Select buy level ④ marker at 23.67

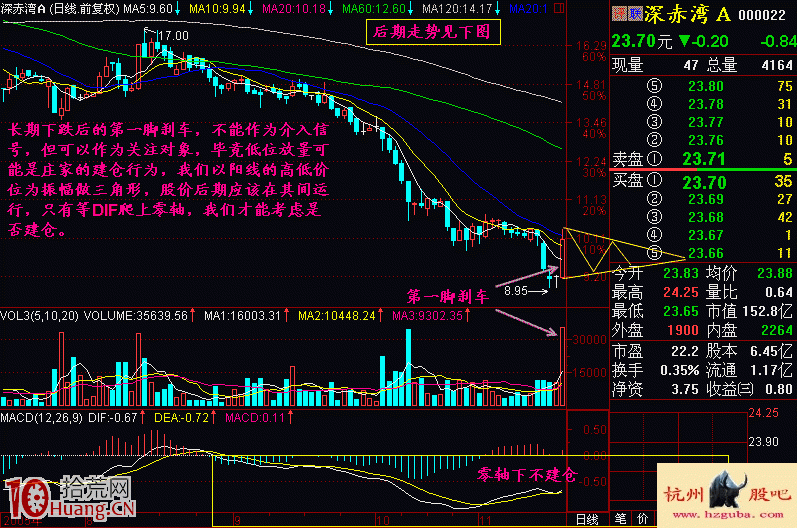654,235
